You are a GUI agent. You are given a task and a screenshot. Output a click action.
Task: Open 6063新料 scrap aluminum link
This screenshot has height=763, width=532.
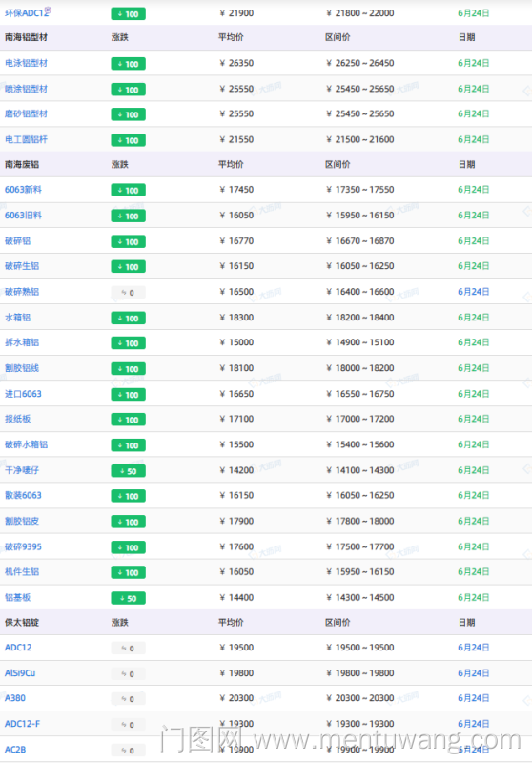pyautogui.click(x=23, y=189)
